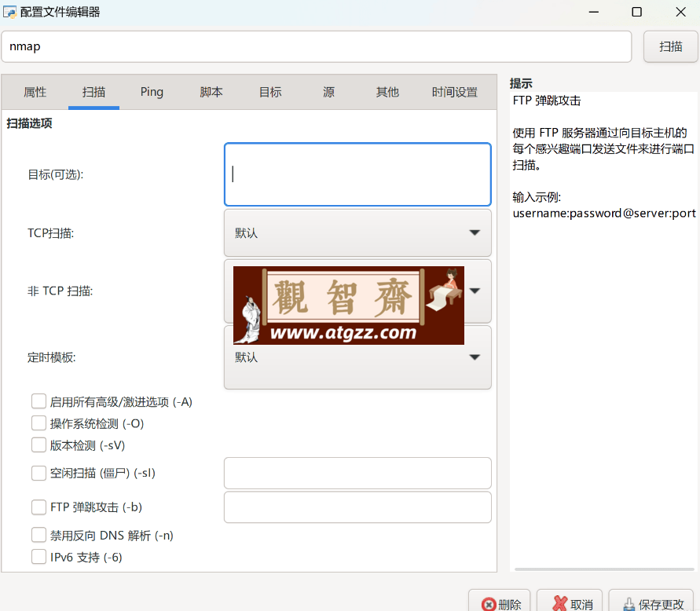This screenshot has width=700, height=611.
Task: Enable IPv6 支持 (-6) checkbox
Action: [x=38, y=557]
